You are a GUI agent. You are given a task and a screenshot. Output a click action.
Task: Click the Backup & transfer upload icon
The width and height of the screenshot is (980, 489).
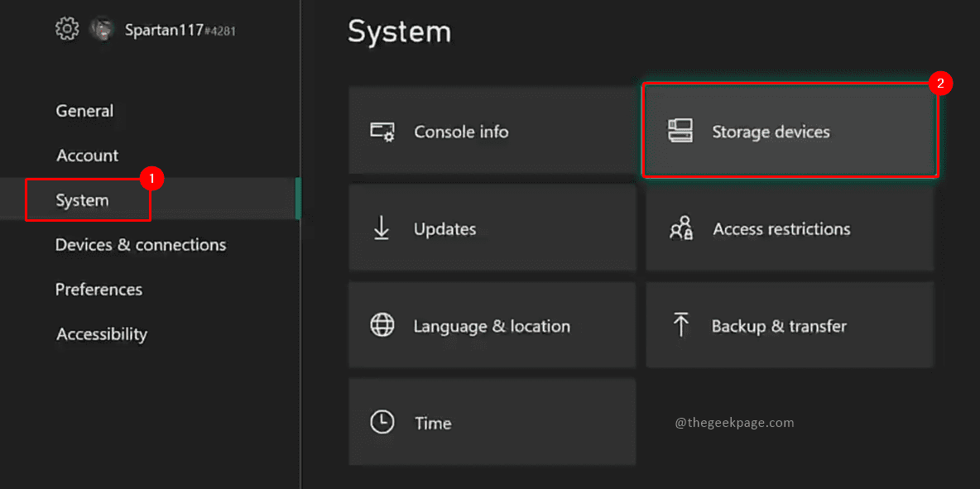(680, 325)
